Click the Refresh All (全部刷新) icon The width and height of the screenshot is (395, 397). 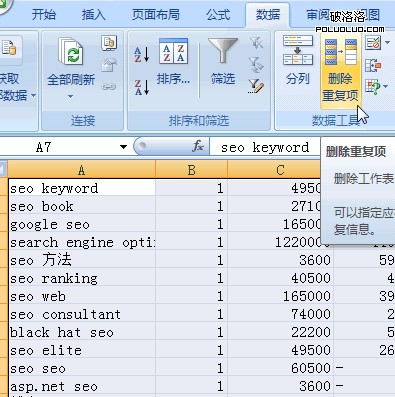[71, 52]
